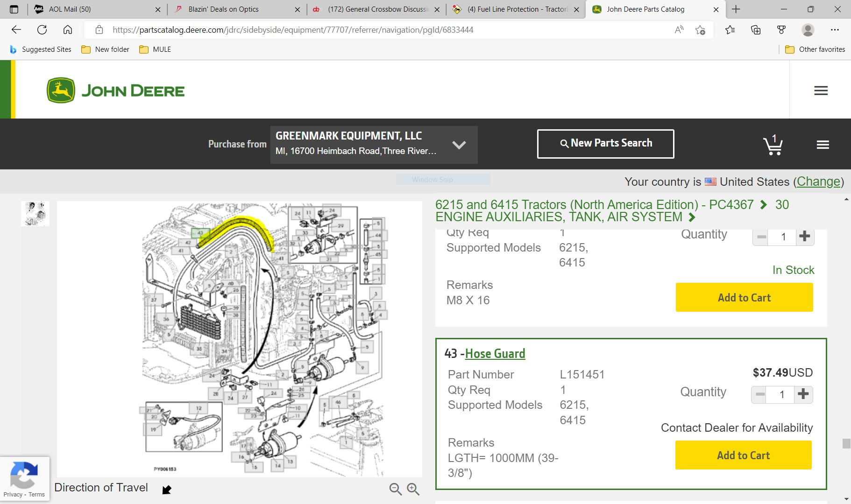Open Other favorites folder
This screenshot has width=851, height=504.
pos(815,49)
